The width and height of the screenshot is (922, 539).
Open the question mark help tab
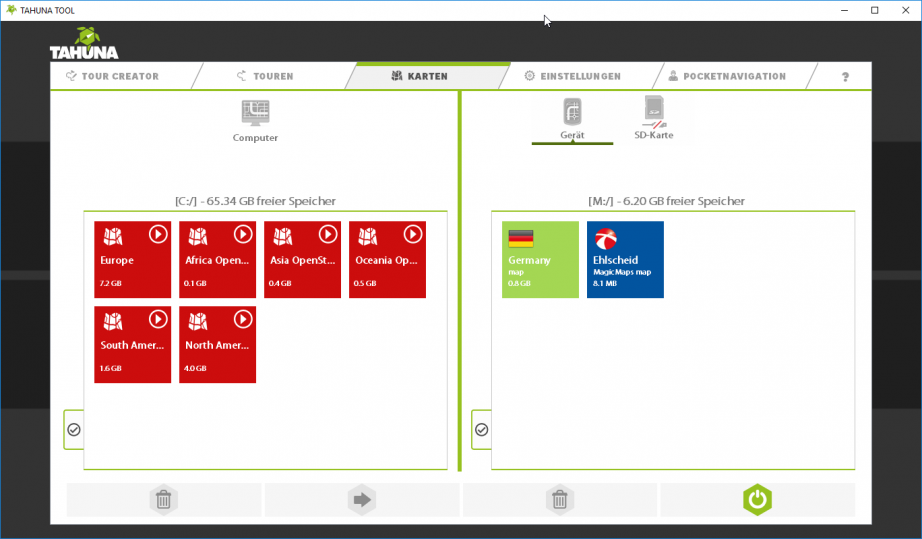point(845,76)
